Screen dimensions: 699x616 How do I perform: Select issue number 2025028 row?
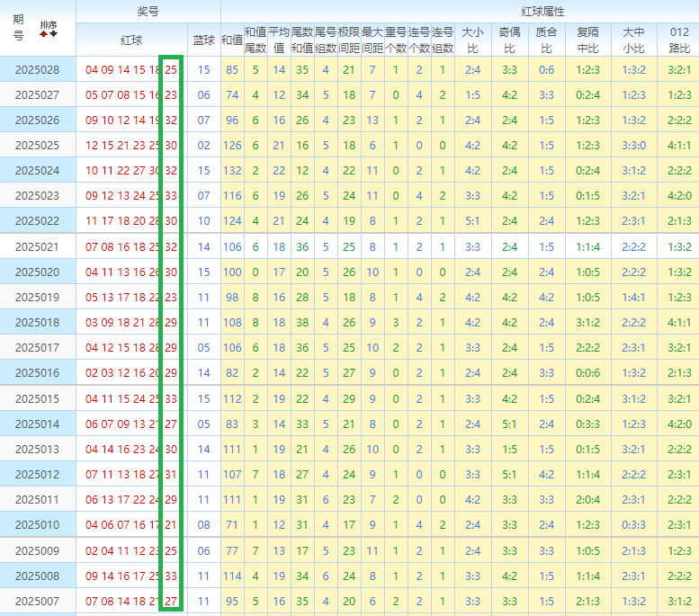[x=37, y=69]
